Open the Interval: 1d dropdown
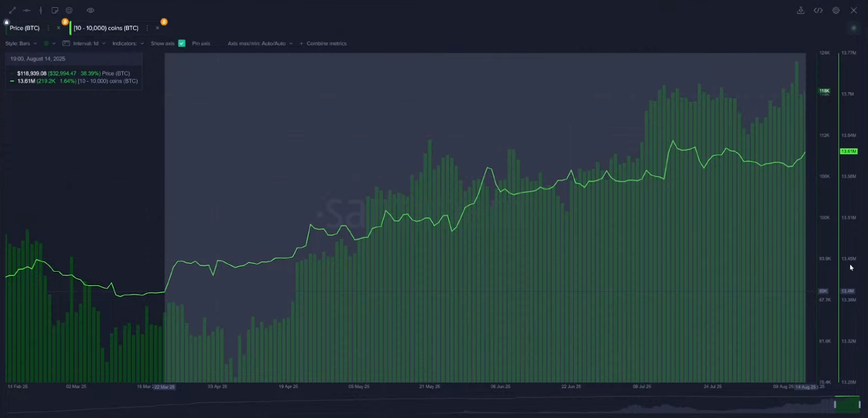 click(x=88, y=43)
